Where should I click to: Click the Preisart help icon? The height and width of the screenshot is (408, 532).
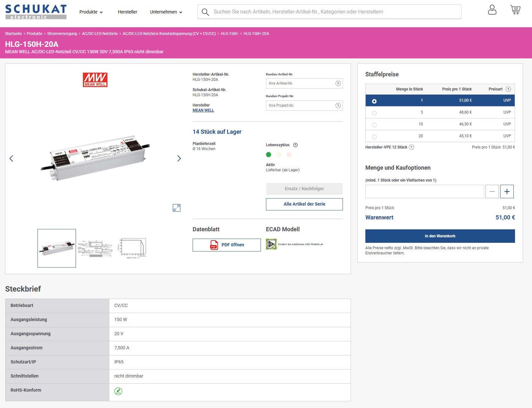tap(508, 89)
